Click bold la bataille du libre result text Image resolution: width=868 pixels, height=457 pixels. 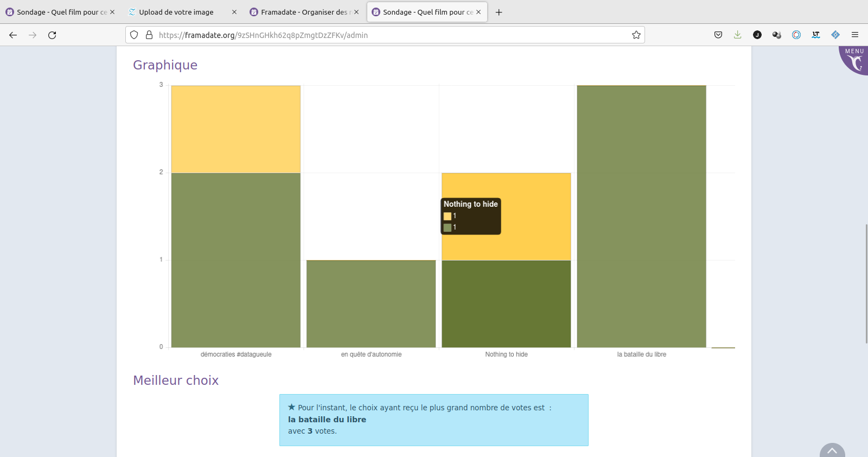(327, 420)
